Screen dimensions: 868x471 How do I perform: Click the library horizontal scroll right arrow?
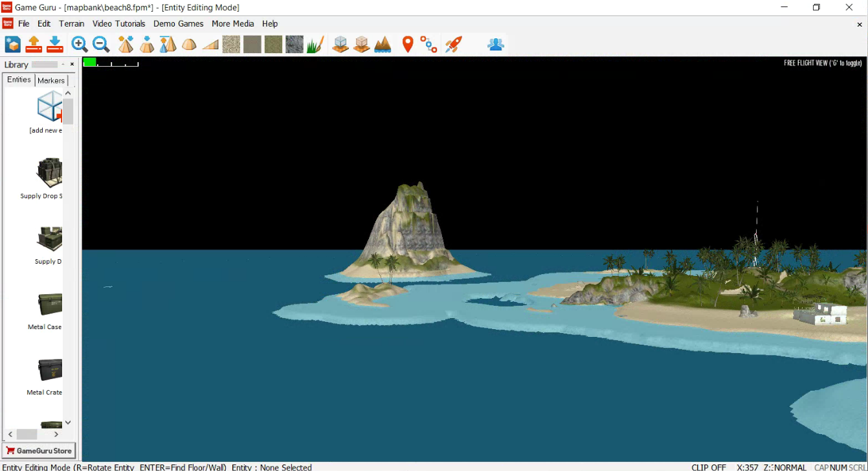(56, 434)
